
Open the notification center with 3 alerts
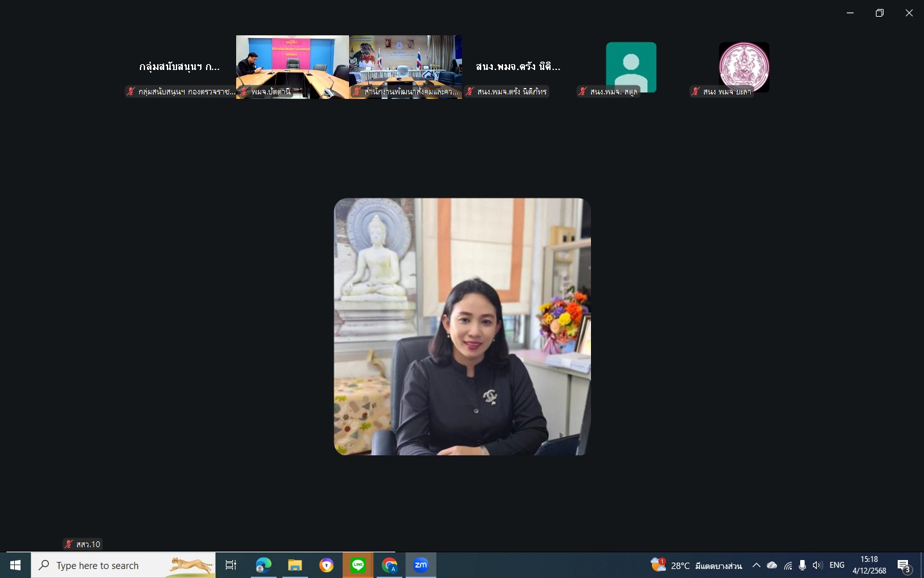point(904,566)
